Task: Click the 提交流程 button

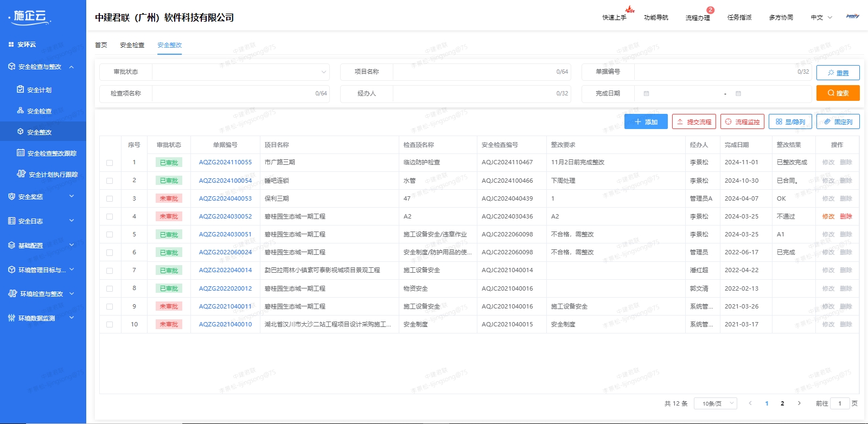Action: pyautogui.click(x=694, y=121)
